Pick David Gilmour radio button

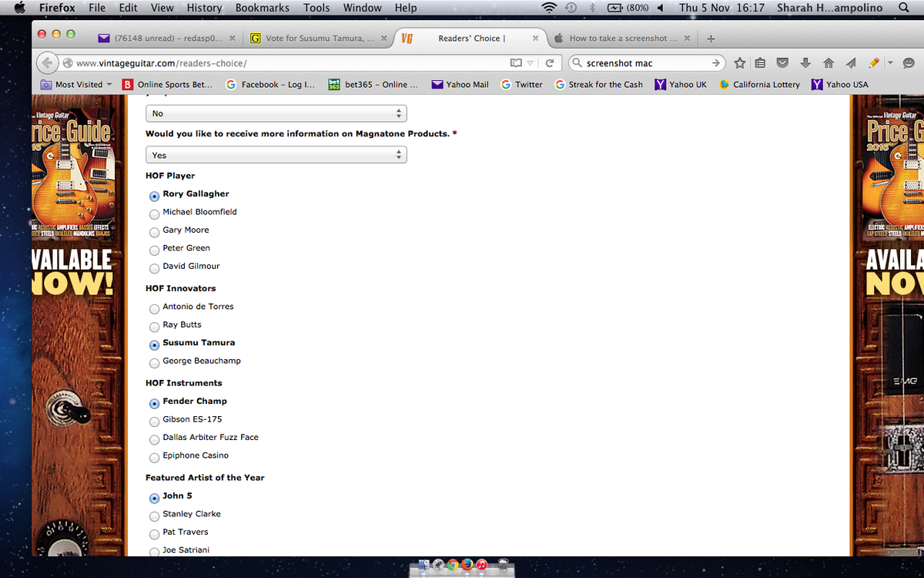pyautogui.click(x=155, y=268)
